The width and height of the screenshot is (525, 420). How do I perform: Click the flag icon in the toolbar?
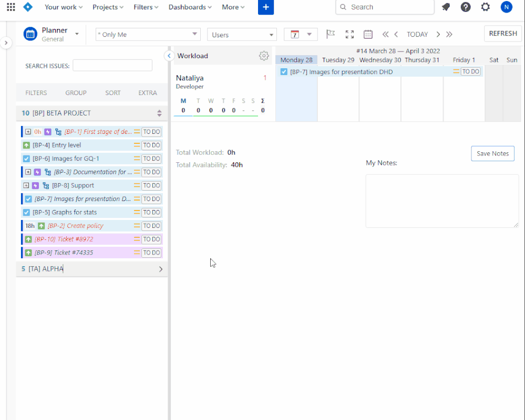pos(330,34)
